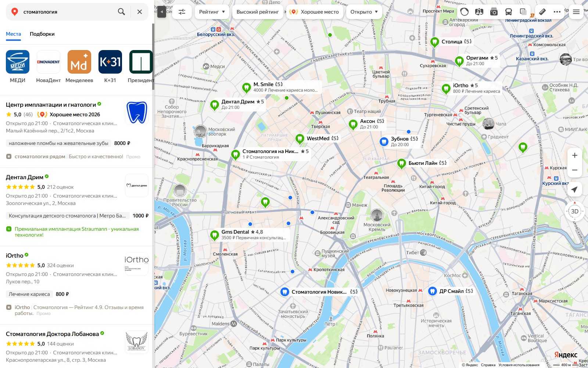588x368 pixels.
Task: Select the ruler distance tool
Action: point(542,12)
